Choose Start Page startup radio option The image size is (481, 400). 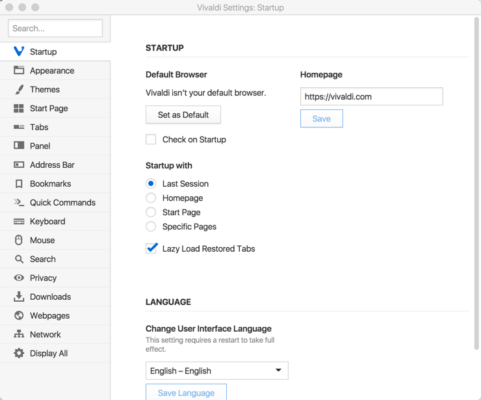(151, 212)
